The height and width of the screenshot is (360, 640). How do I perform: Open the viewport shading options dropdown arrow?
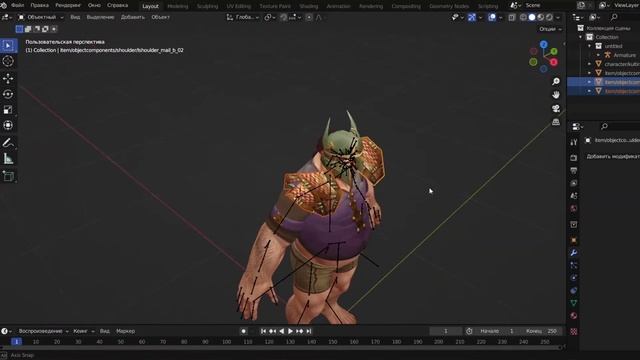click(558, 17)
